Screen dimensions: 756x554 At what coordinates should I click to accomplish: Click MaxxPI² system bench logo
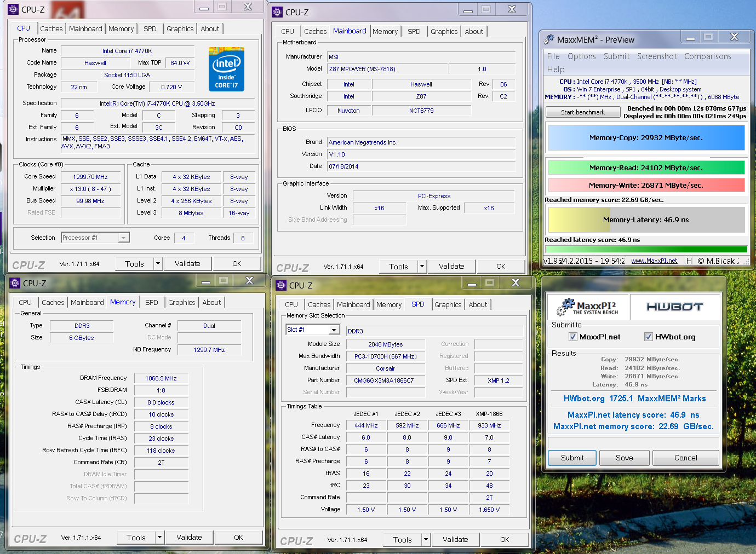587,307
